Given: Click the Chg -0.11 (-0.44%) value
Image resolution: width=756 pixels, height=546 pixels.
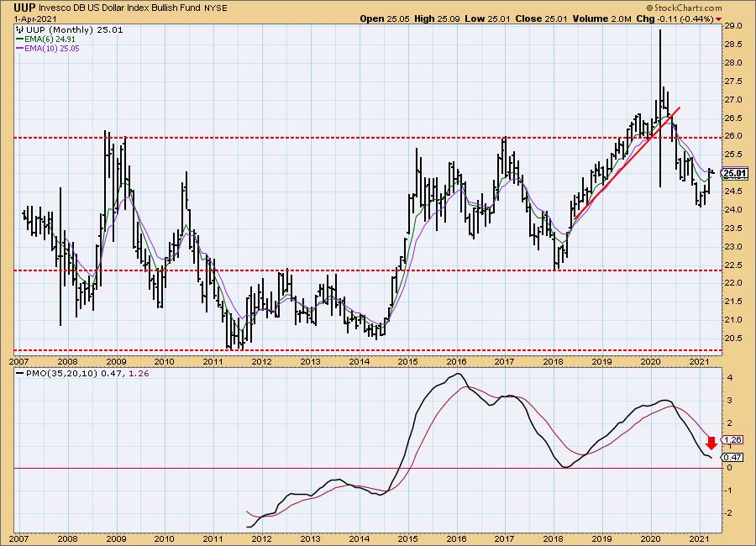Looking at the screenshot, I should [675, 18].
